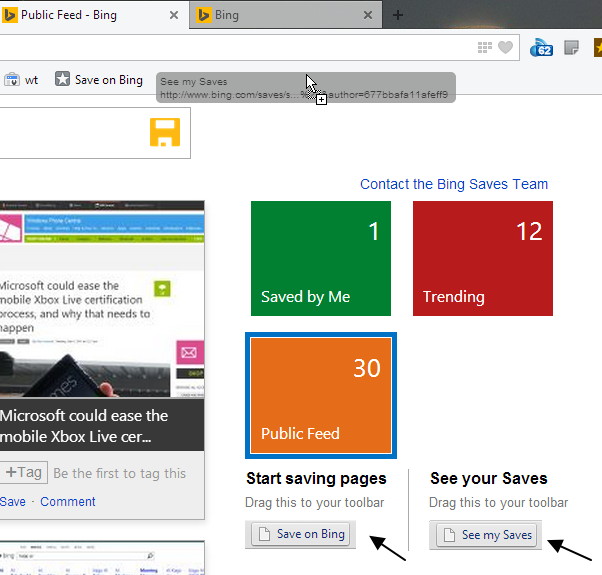Open the green Saved by Me tile
Viewport: 602px width, 575px height.
click(x=321, y=258)
